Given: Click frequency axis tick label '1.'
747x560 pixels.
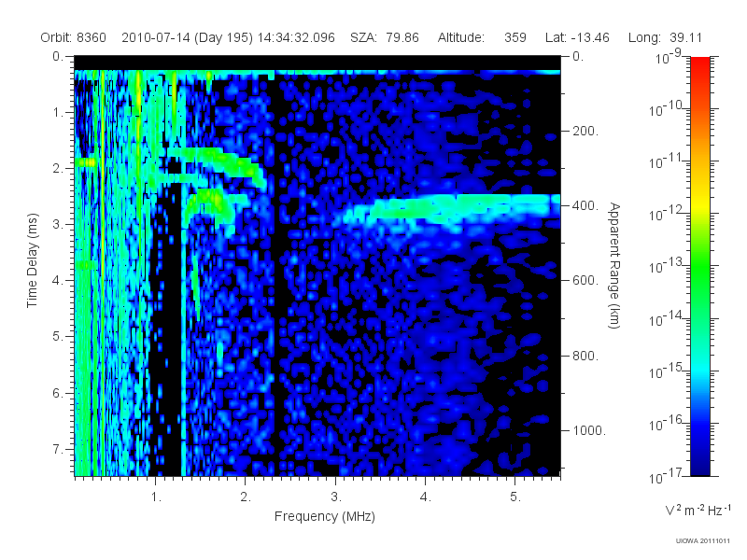Looking at the screenshot, I should pos(156,497).
